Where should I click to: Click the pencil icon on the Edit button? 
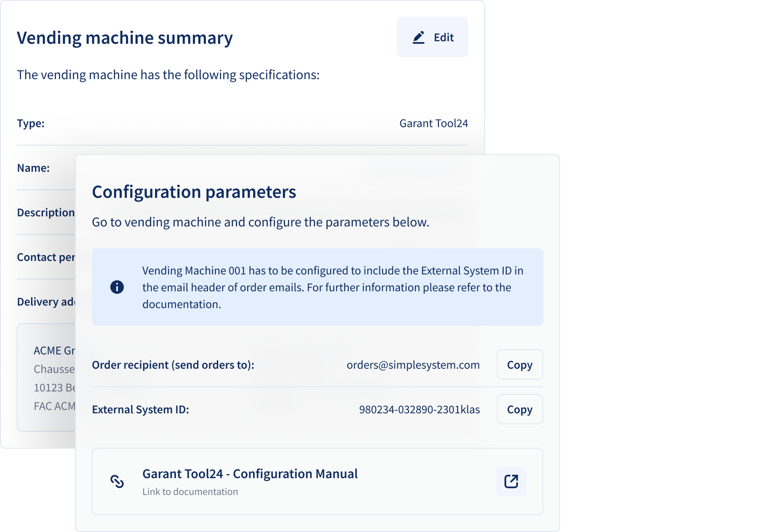419,37
